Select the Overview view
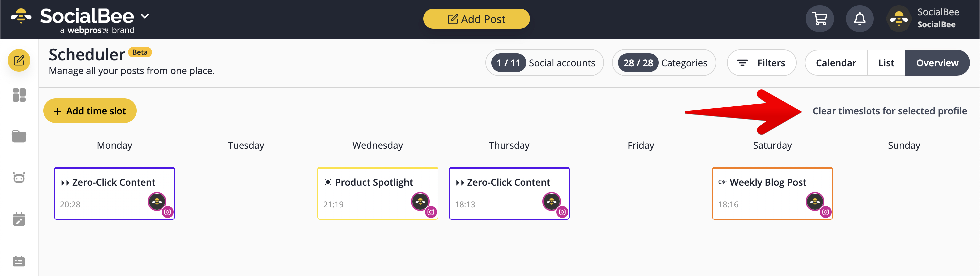Viewport: 980px width, 276px height. [937, 63]
